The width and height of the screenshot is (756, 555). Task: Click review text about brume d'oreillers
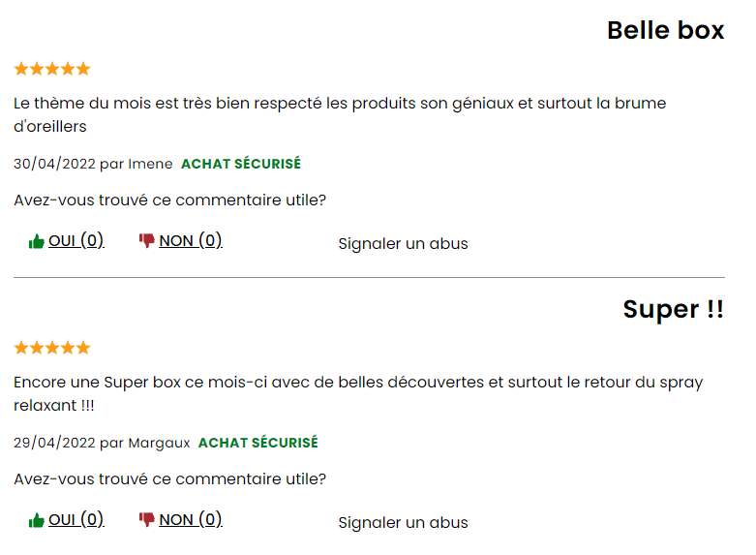point(340,114)
